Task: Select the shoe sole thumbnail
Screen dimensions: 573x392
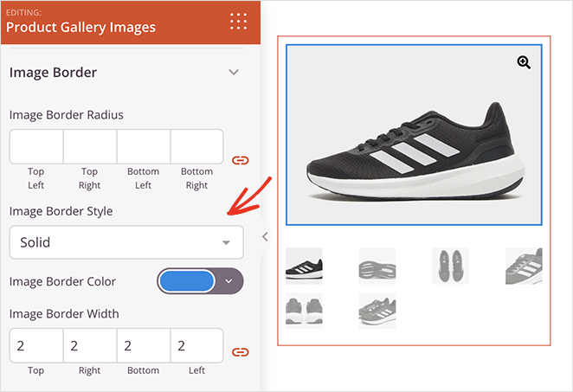Action: click(377, 266)
